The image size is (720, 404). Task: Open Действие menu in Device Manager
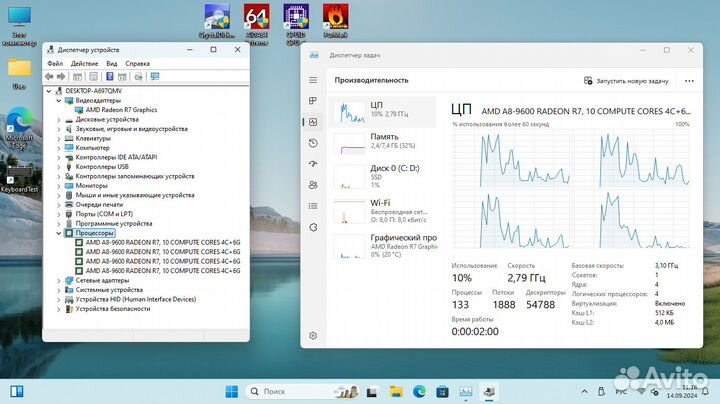[84, 63]
